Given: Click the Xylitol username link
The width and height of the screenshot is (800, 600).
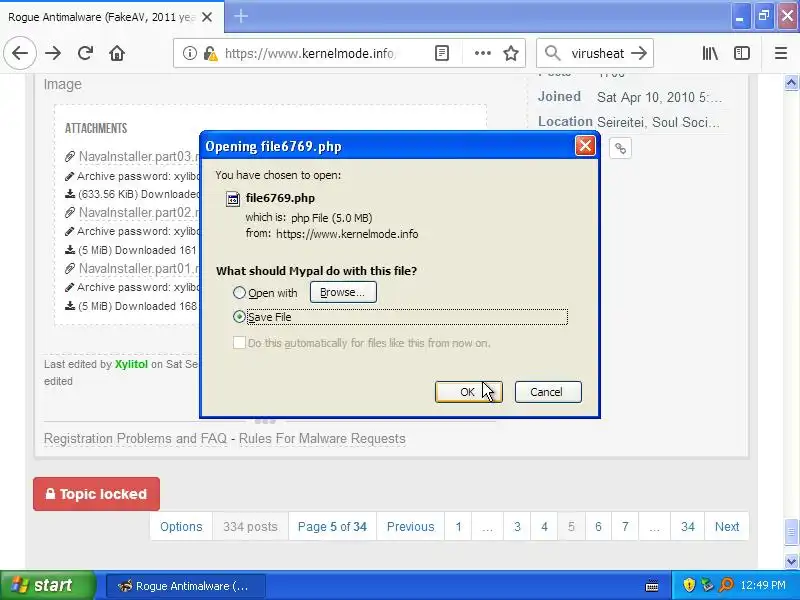Looking at the screenshot, I should click(131, 364).
